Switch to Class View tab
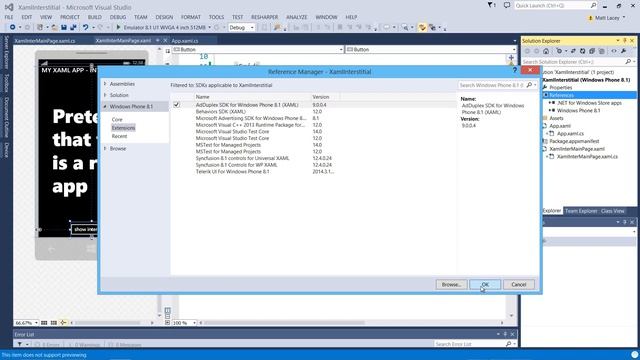This screenshot has height=360, width=640. pos(613,211)
